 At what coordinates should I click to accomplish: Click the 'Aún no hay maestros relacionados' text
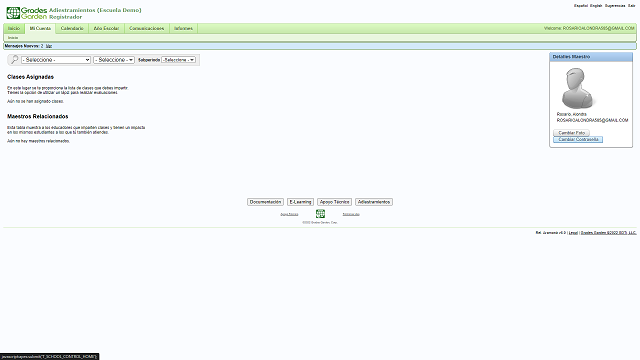[x=38, y=141]
